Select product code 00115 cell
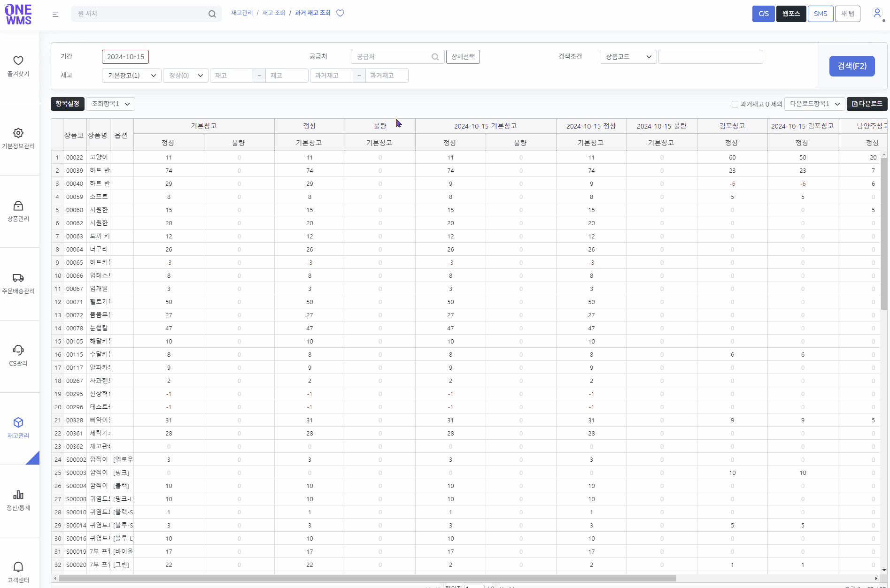 click(x=75, y=355)
